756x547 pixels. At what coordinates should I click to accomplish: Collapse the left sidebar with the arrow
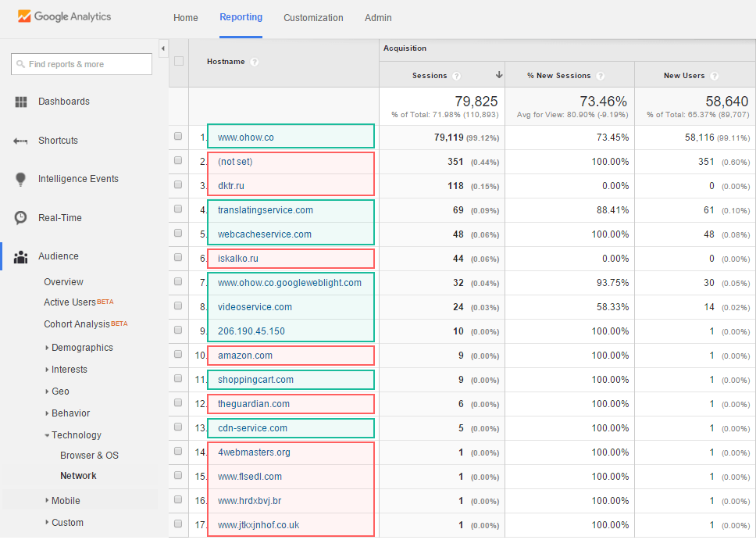(162, 48)
